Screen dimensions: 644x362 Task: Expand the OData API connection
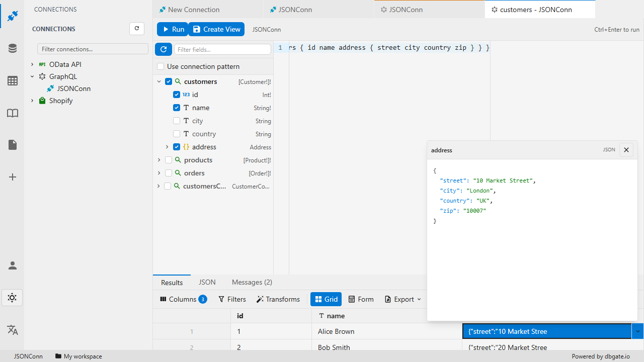coord(32,64)
